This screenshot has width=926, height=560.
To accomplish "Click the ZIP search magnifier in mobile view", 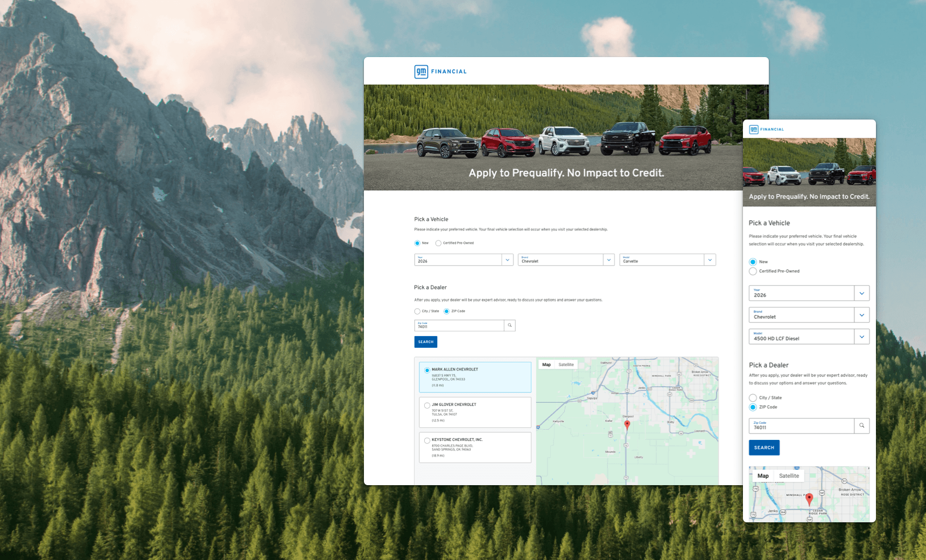I will [x=862, y=425].
